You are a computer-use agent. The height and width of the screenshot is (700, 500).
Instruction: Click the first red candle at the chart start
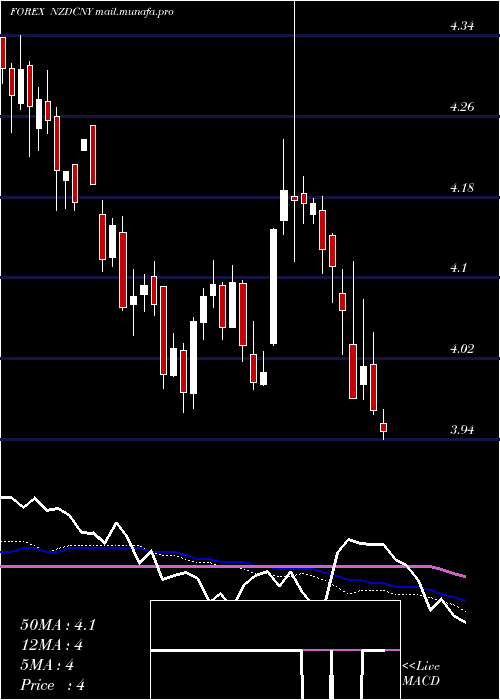(3, 53)
